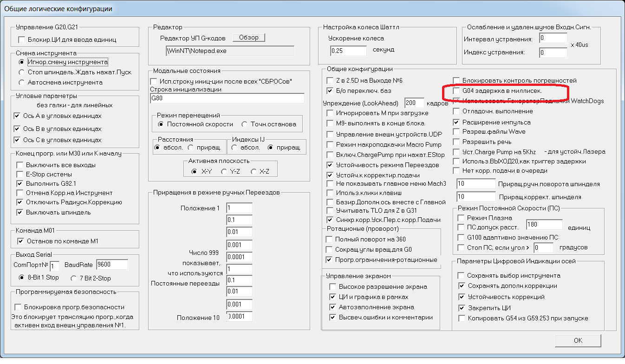The image size is (625, 364).
Task: Click the Положение 1 jog increment field
Action: click(239, 208)
